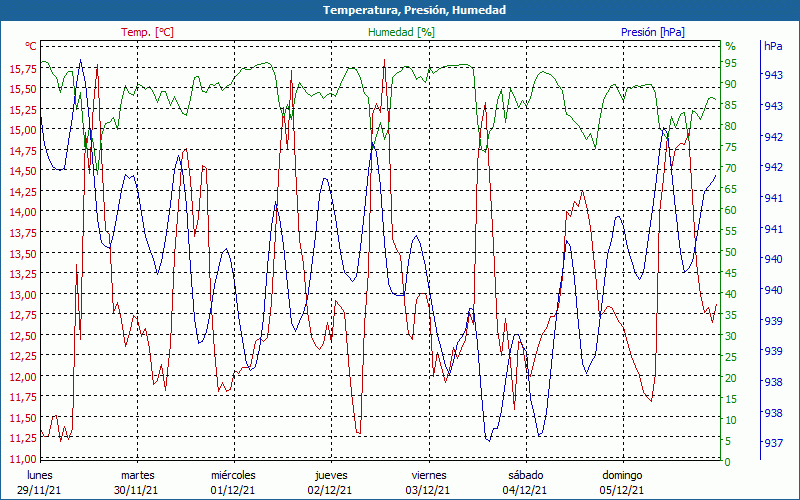Click the 'hPa' unit above the pressure axis

tap(773, 46)
